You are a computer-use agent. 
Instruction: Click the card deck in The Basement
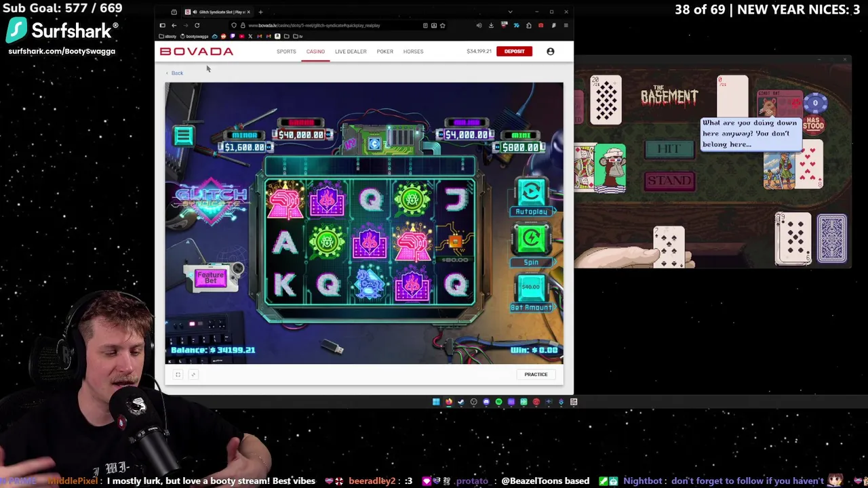click(831, 238)
